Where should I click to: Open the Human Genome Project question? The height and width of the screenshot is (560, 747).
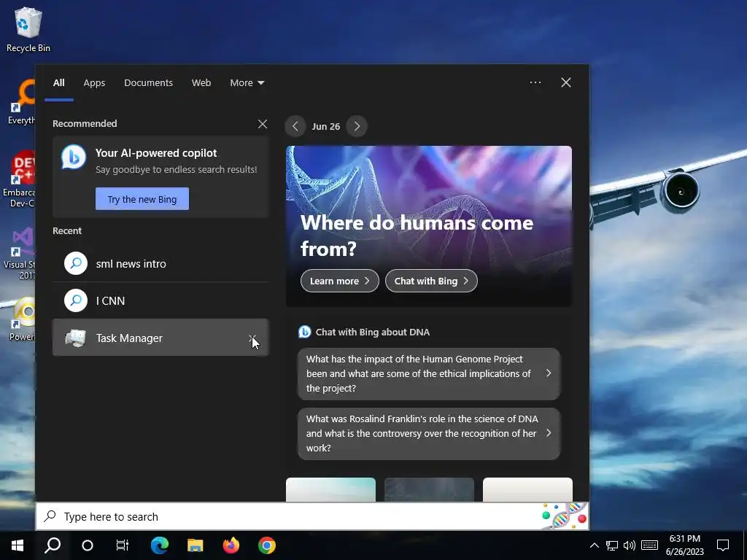429,374
